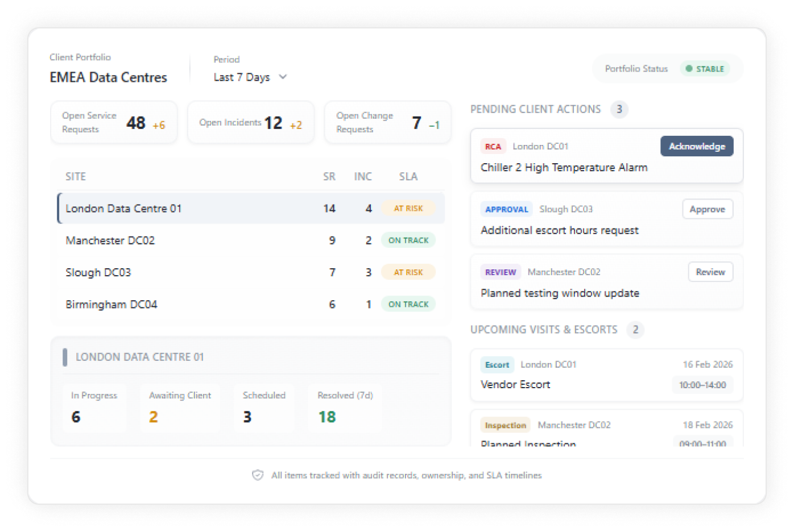Click the APPROVAL tag badge
794x532 pixels.
[506, 209]
